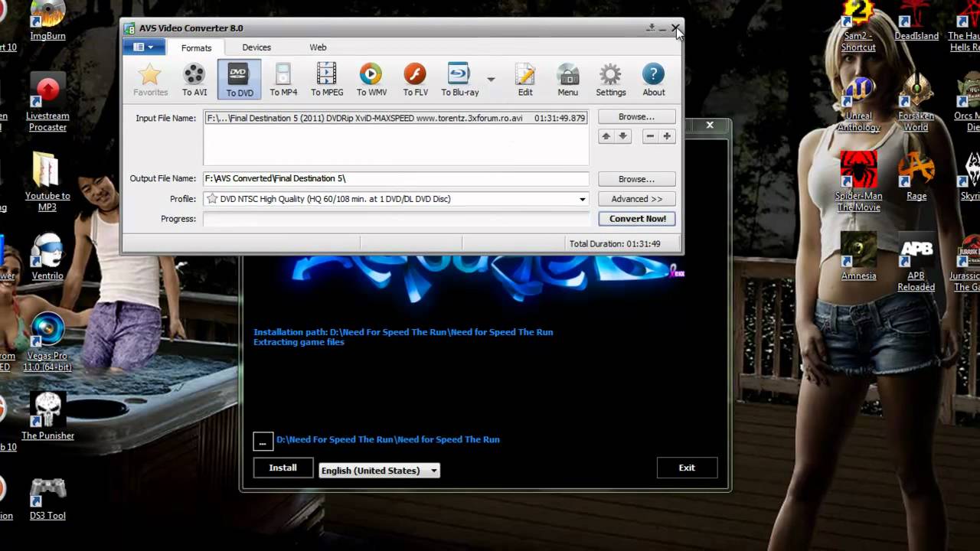Mark the profile favorite star in Profile field
This screenshot has width=980, height=551.
click(x=212, y=199)
